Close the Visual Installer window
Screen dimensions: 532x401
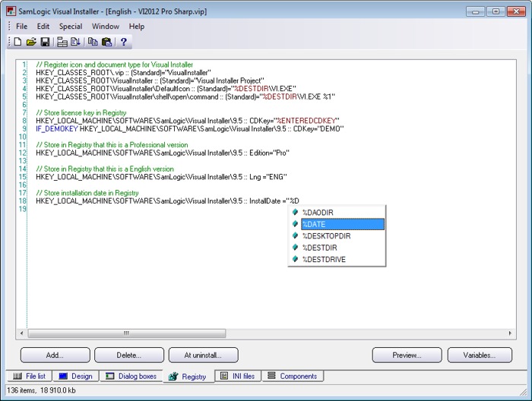click(516, 11)
